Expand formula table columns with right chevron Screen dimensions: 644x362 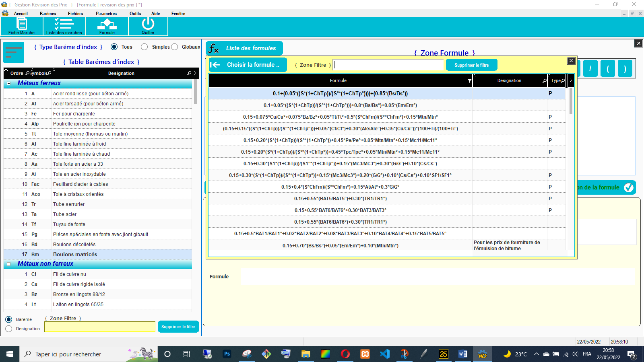(570, 80)
